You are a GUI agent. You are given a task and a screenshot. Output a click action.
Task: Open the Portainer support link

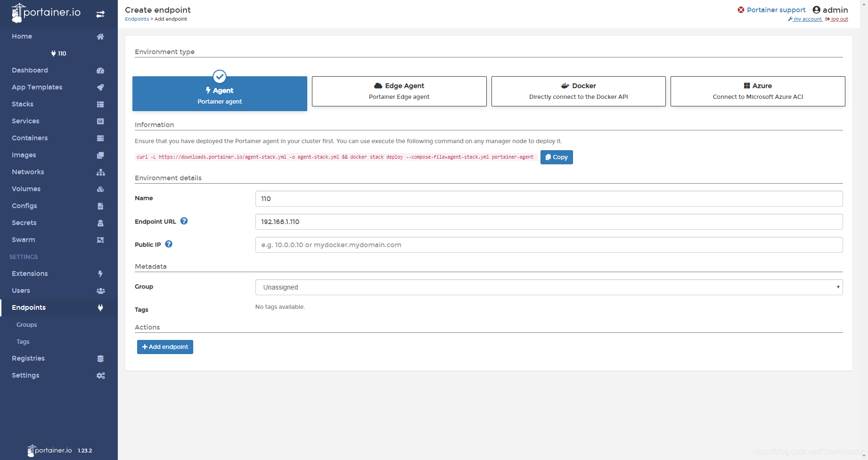coord(776,10)
